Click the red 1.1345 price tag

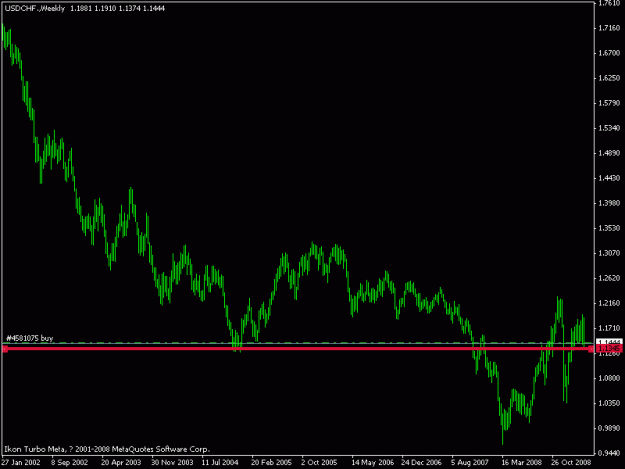(x=610, y=349)
